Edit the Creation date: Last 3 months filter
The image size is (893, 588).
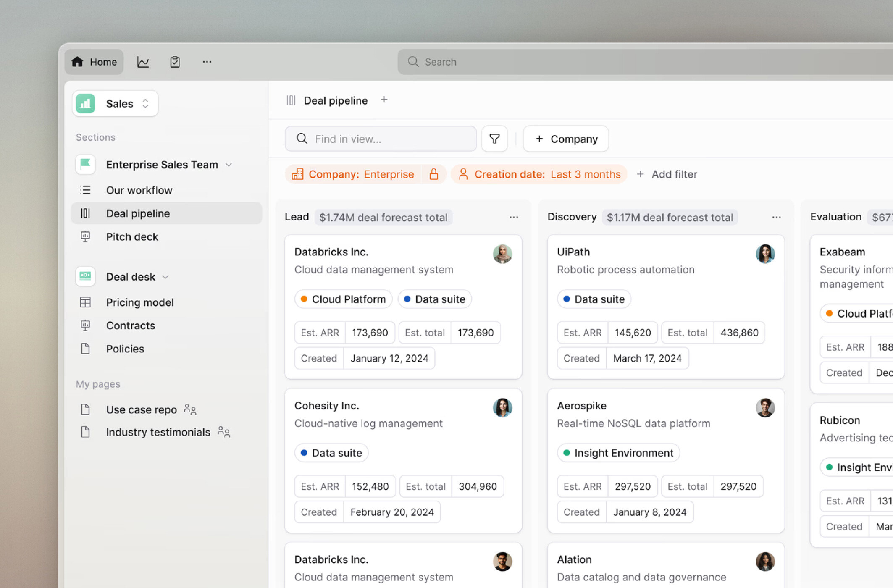[x=539, y=174]
